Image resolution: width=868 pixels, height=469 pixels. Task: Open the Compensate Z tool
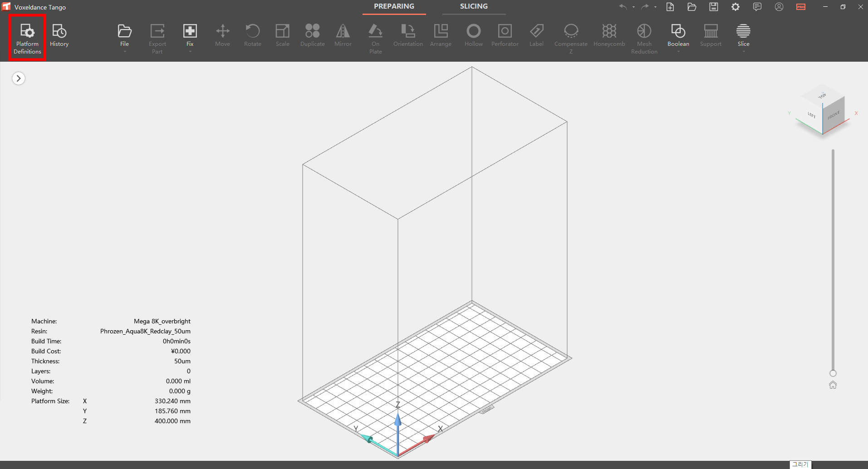click(571, 39)
